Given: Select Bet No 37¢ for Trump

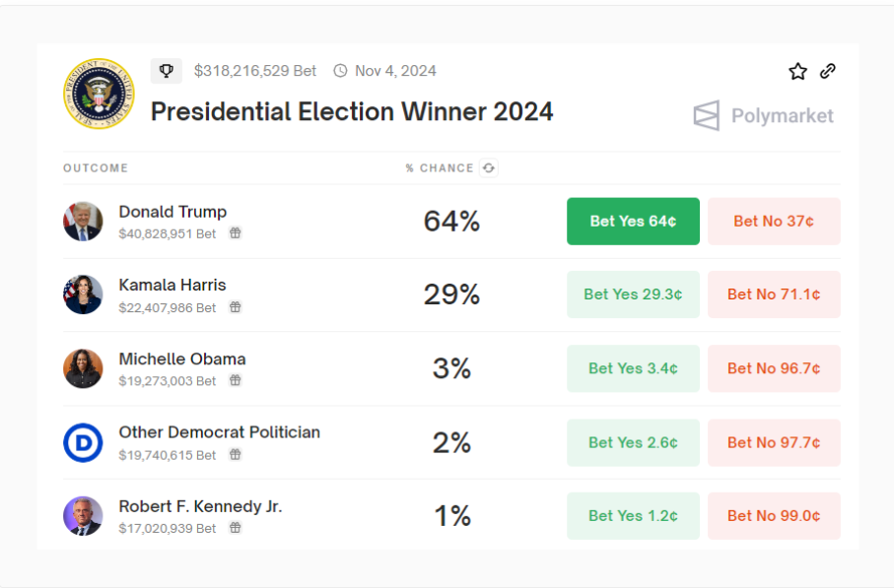Looking at the screenshot, I should click(774, 221).
